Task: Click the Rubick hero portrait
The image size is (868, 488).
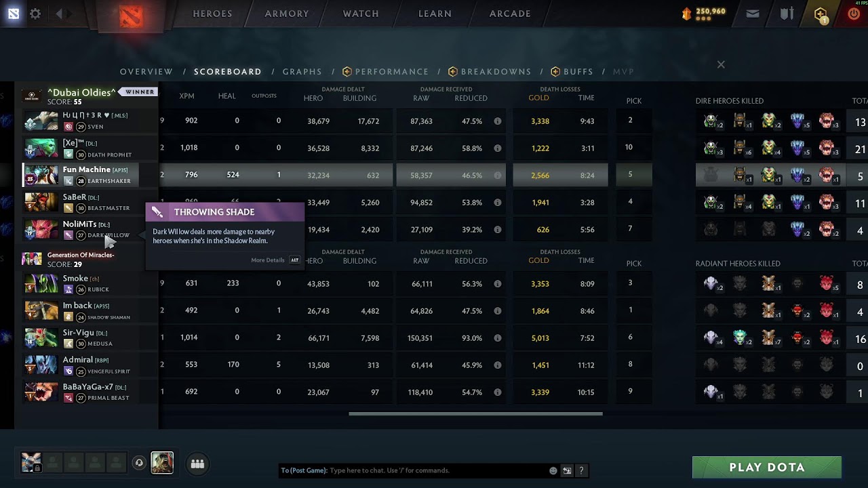Action: (41, 283)
